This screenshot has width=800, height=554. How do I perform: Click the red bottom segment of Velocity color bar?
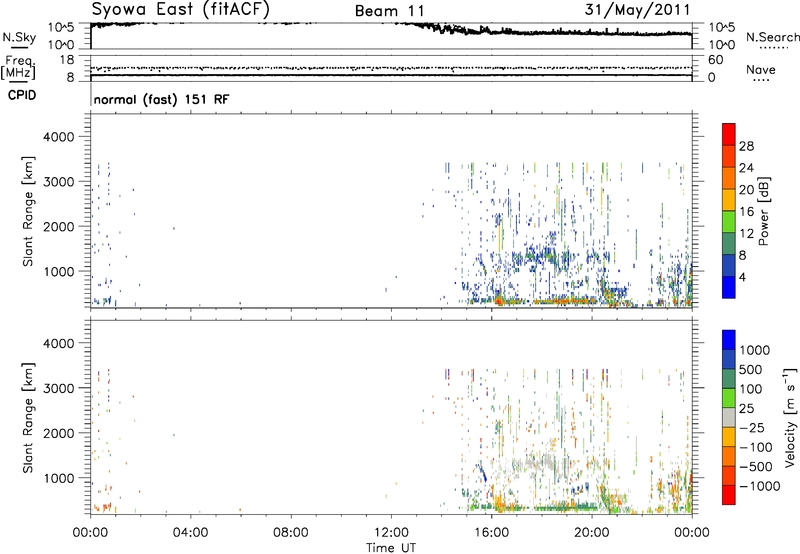729,495
